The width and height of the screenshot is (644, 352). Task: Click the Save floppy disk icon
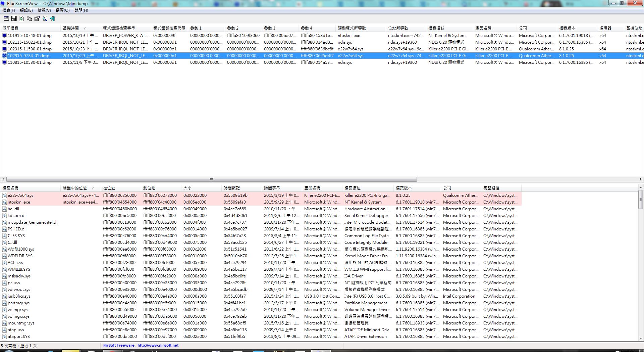coord(14,19)
